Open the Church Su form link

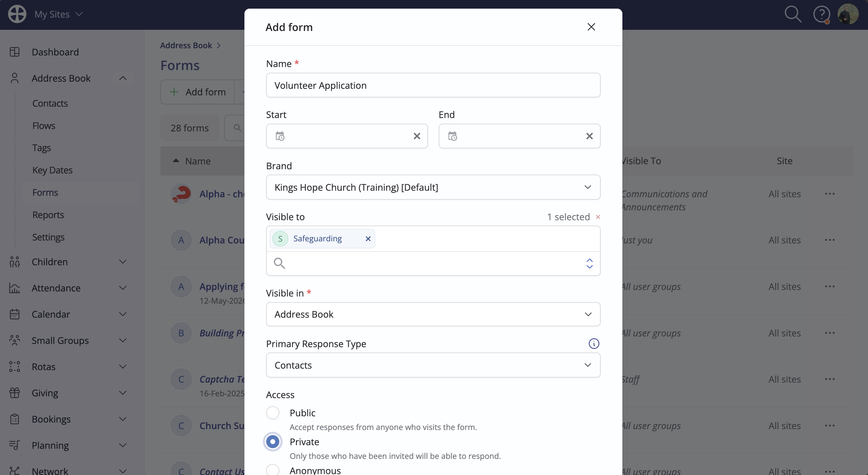pos(222,426)
